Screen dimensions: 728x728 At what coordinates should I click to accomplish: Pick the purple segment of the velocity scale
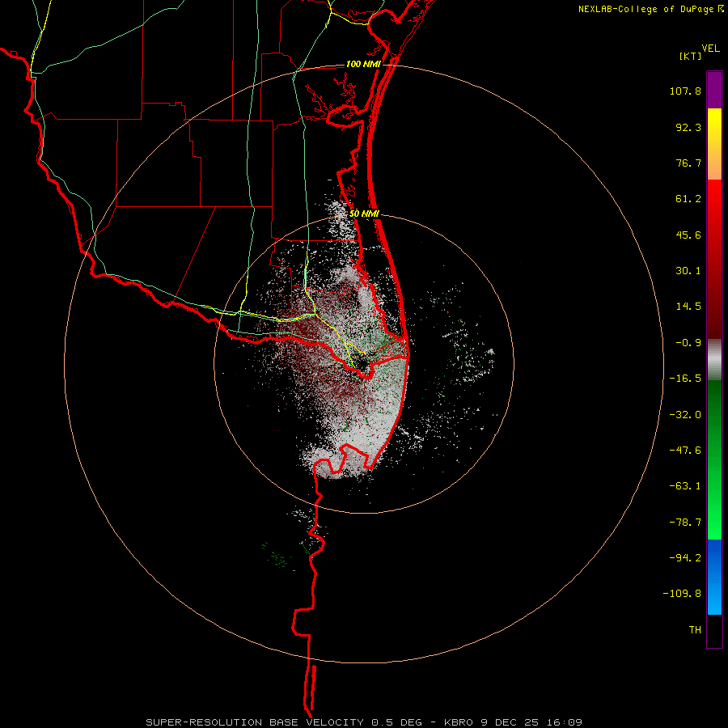point(714,90)
